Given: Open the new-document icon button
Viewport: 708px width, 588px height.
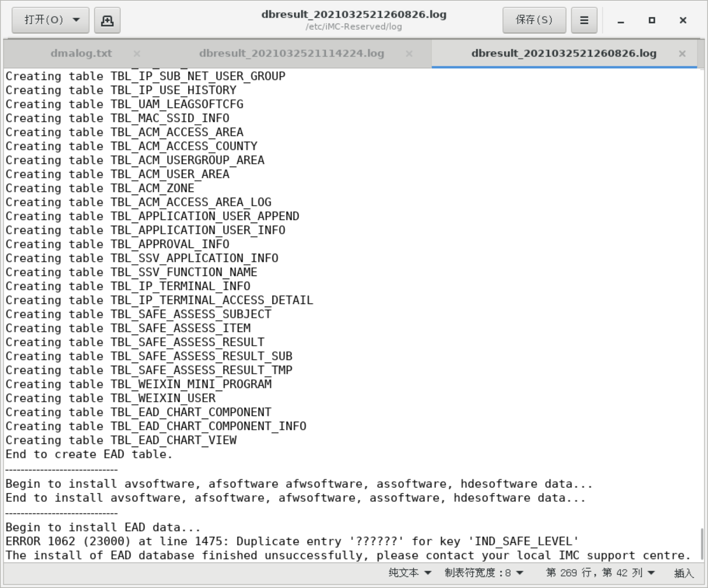Looking at the screenshot, I should [x=107, y=20].
